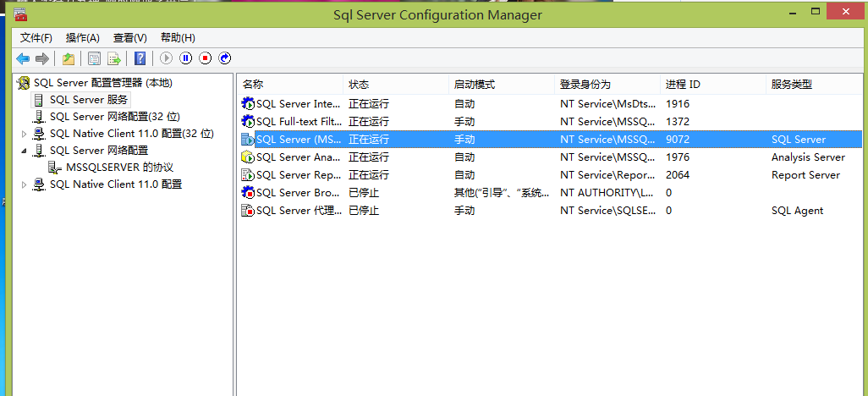The height and width of the screenshot is (396, 868).
Task: Restart the selected service via toolbar
Action: point(225,58)
